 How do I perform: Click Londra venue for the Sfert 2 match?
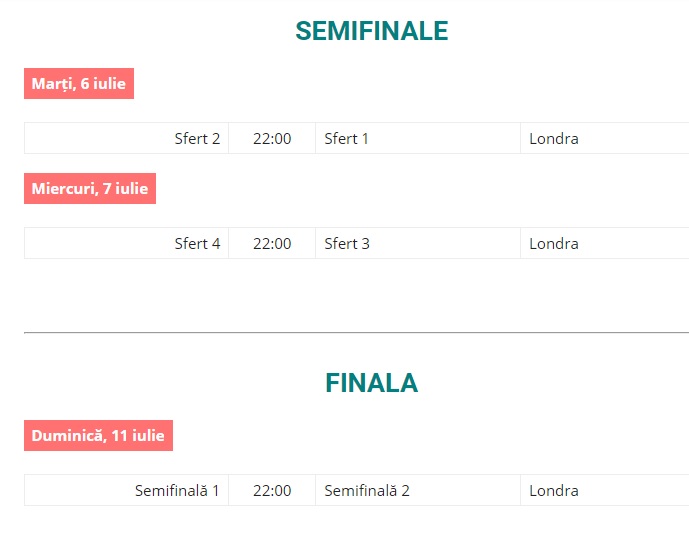554,139
